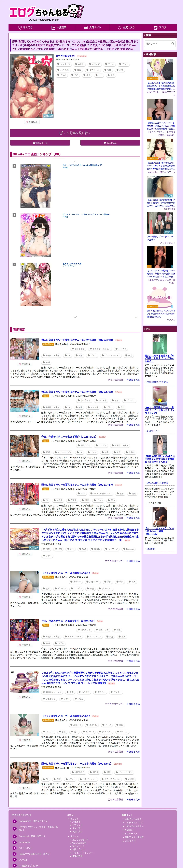Screen dimensions: 183x868
Task: Click the arrow beside the 検索 sidebar header
Action: tap(145, 35)
